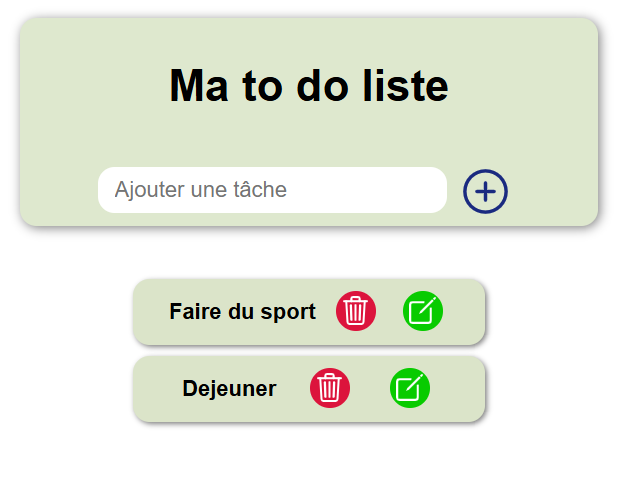Edit the "Dejeuner" task
This screenshot has height=481, width=634.
click(410, 388)
